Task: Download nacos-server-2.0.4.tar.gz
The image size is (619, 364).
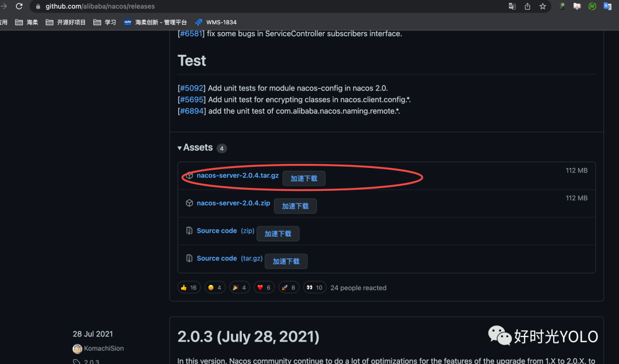Action: (238, 175)
